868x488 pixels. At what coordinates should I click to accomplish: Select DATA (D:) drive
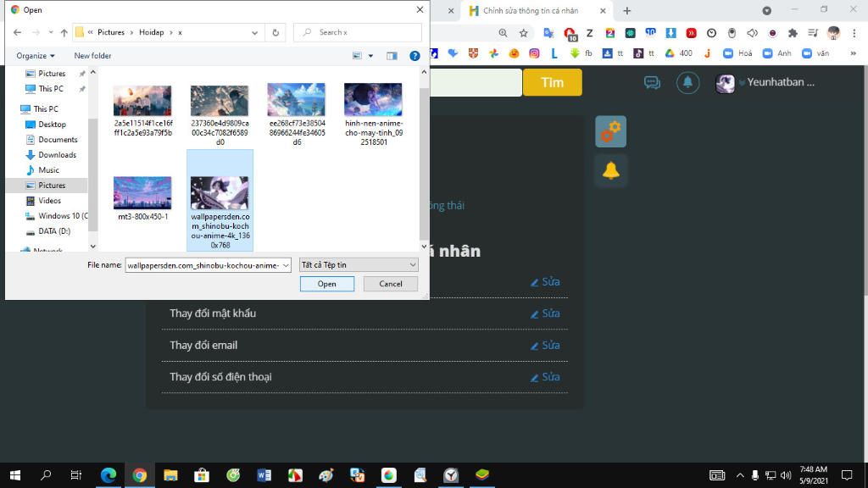click(54, 231)
